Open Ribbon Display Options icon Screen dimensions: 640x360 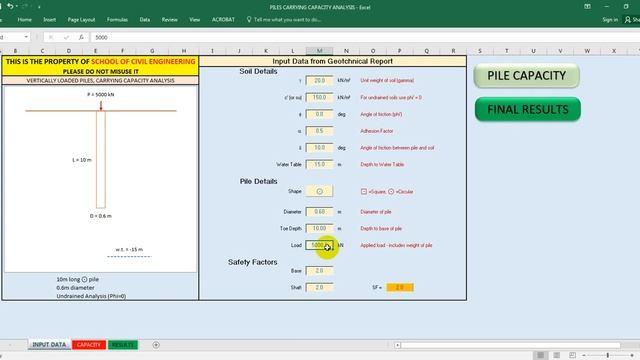coord(587,7)
